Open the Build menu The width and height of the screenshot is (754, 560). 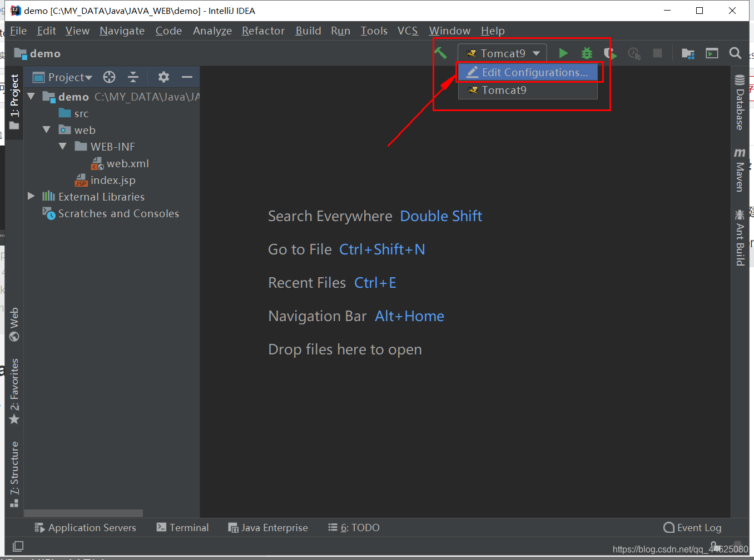tap(308, 31)
